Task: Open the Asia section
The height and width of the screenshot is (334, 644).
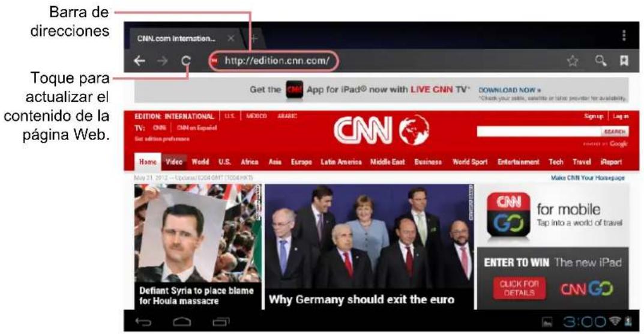Action: pyautogui.click(x=275, y=162)
